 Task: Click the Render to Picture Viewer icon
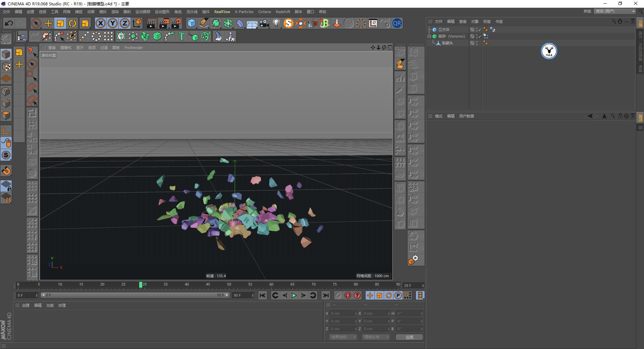(164, 23)
